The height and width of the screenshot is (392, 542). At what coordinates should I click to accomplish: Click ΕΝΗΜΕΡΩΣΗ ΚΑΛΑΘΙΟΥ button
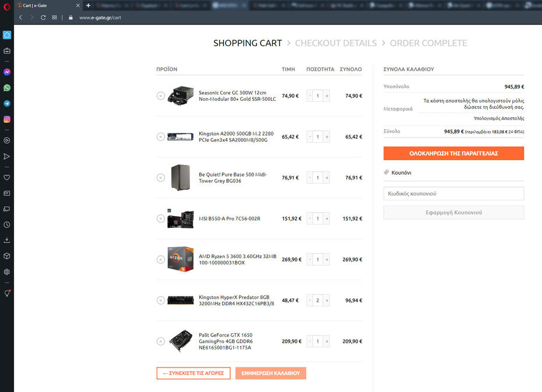point(270,373)
